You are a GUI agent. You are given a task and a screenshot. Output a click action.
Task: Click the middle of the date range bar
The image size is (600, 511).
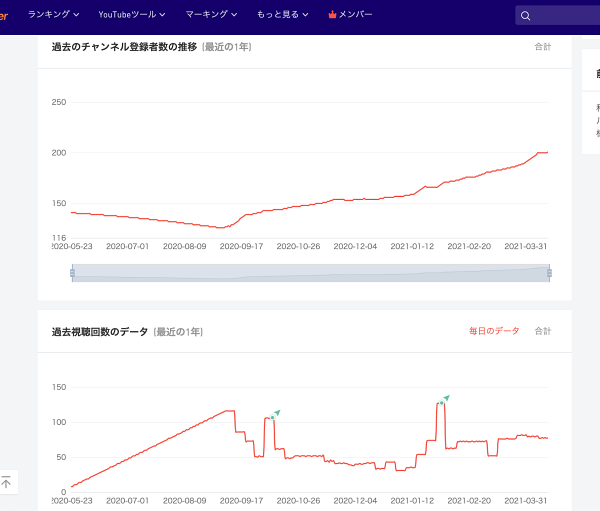point(310,272)
